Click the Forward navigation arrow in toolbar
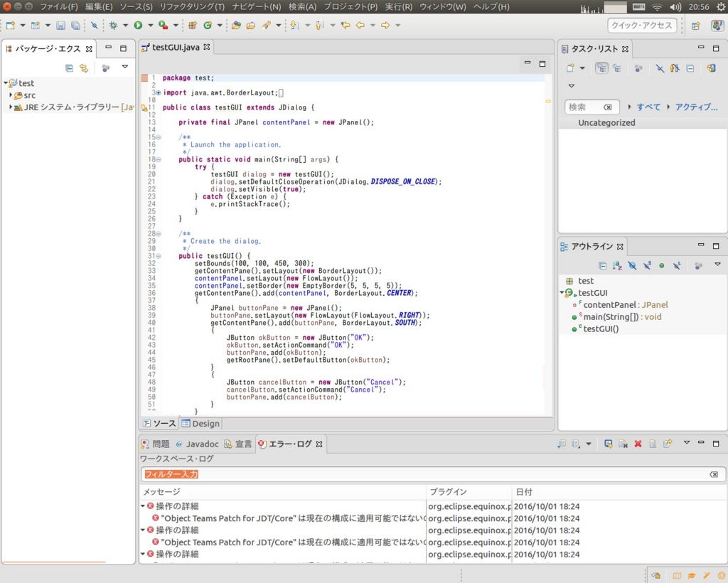Screen dimensions: 728x583 [385, 26]
